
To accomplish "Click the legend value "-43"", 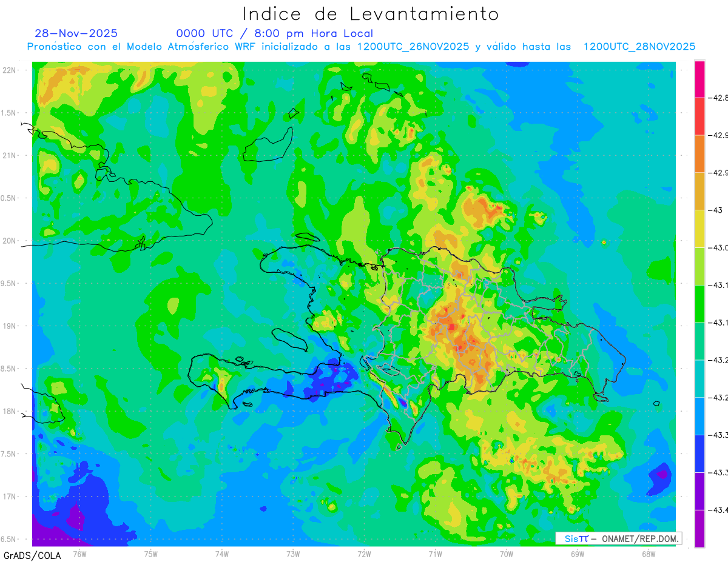I will 716,210.
